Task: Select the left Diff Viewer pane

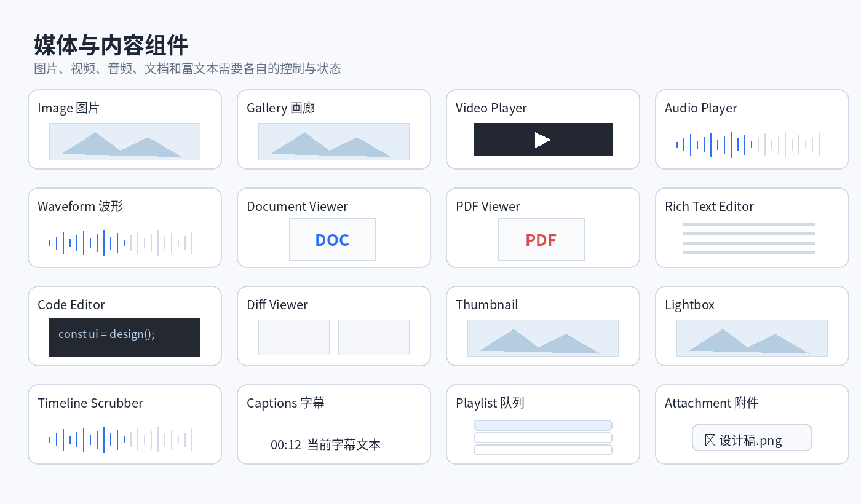Action: coord(294,337)
